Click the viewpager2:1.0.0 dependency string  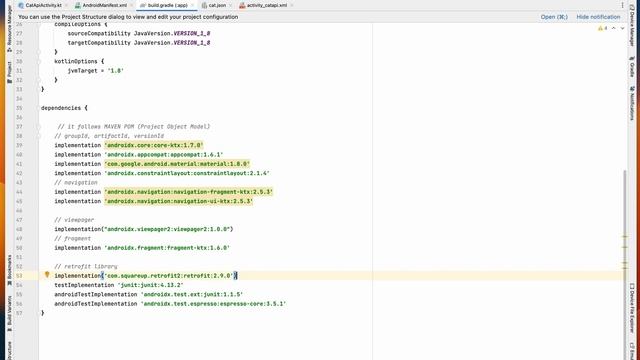click(167, 229)
